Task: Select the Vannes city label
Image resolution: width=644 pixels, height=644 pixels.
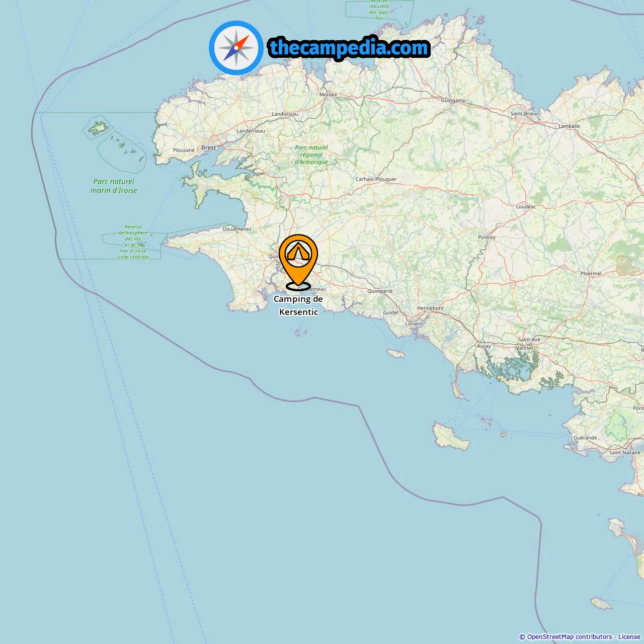Action: [x=525, y=348]
